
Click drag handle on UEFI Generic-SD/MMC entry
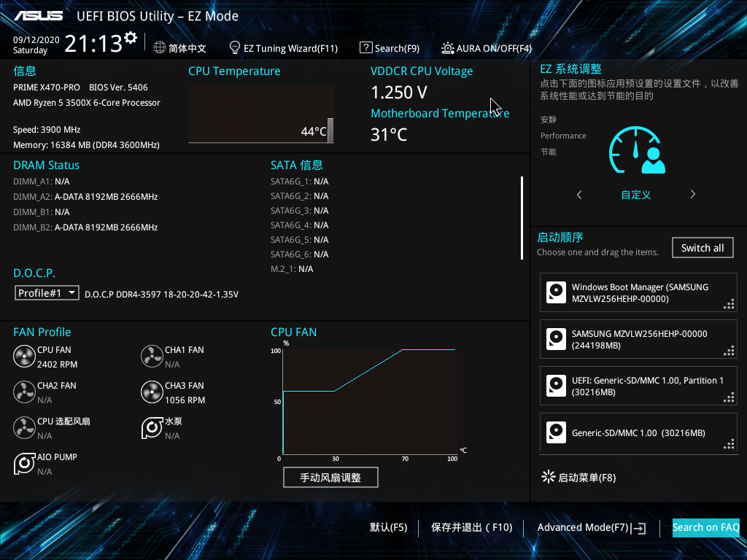coord(729,397)
